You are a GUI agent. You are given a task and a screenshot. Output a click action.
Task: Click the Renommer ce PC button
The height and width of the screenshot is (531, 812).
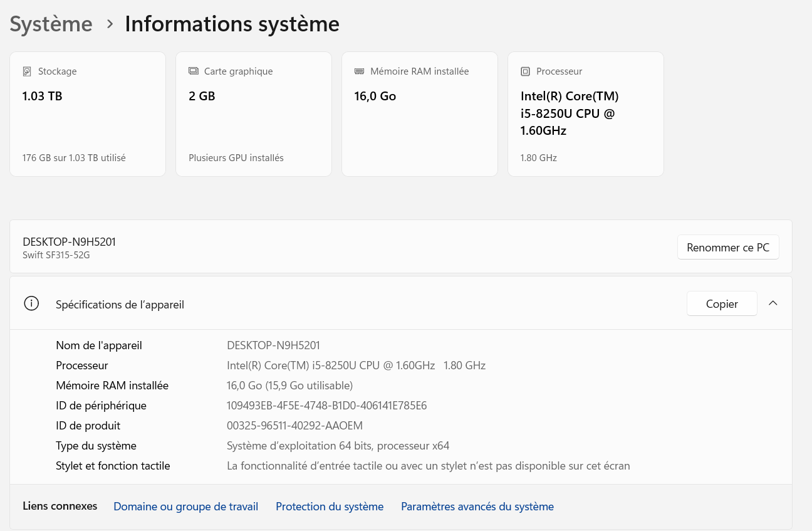(x=727, y=248)
